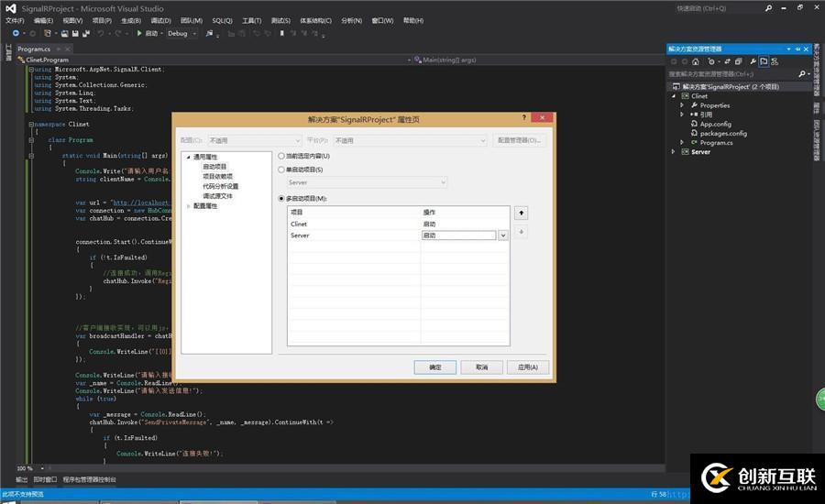Open the single startup project Server combo box
Image resolution: width=825 pixels, height=504 pixels.
pyautogui.click(x=366, y=182)
